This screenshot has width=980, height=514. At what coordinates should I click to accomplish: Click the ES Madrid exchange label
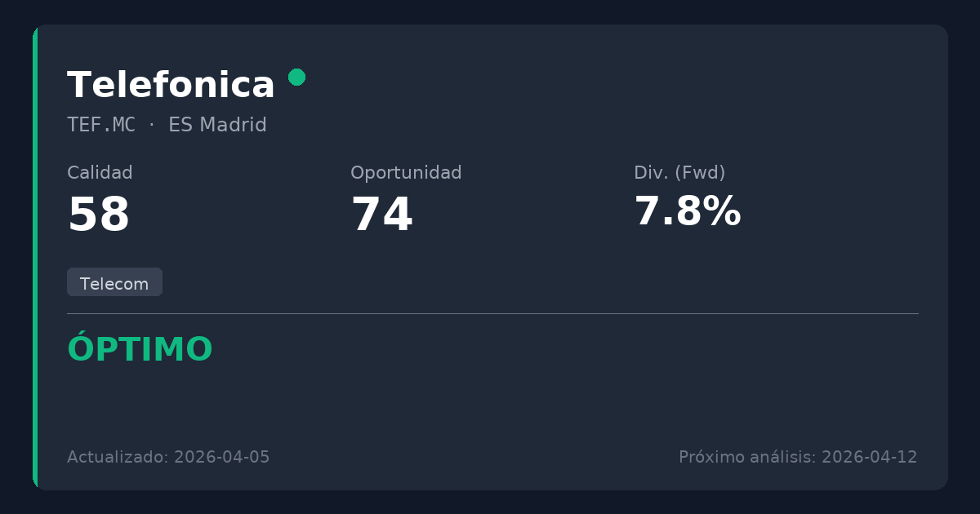(x=217, y=125)
